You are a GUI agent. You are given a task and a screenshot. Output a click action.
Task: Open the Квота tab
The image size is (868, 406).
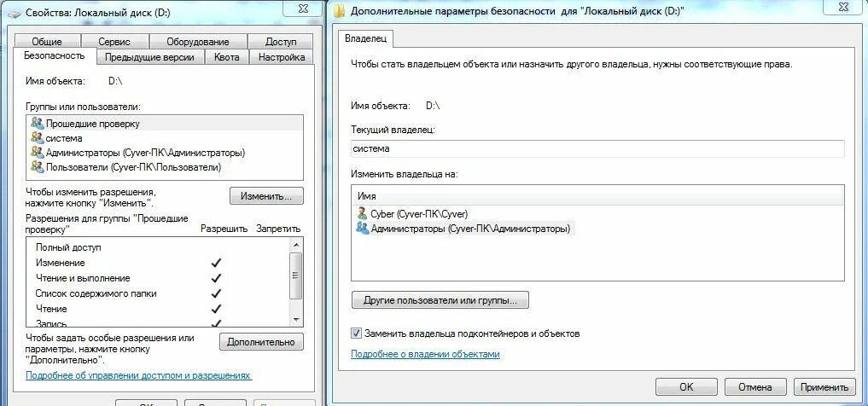[x=227, y=57]
